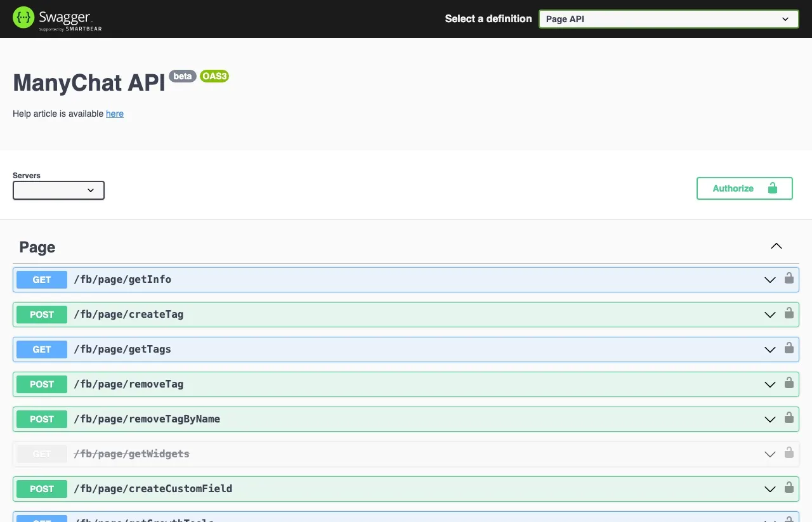Click the 'Select a definition' label

(488, 19)
